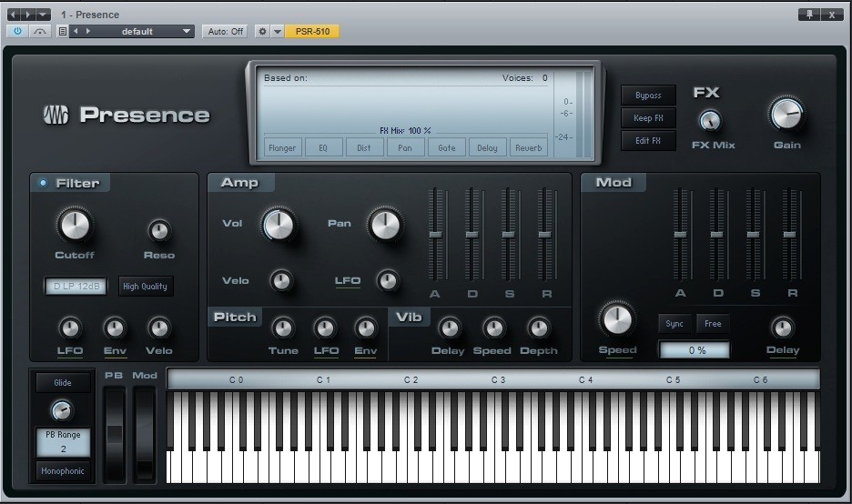Click the Amp LFO knob

(x=388, y=280)
